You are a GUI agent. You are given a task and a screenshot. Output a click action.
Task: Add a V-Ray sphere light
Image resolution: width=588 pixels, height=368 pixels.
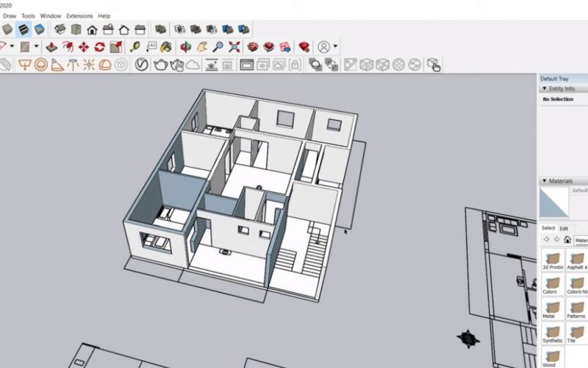(x=41, y=65)
